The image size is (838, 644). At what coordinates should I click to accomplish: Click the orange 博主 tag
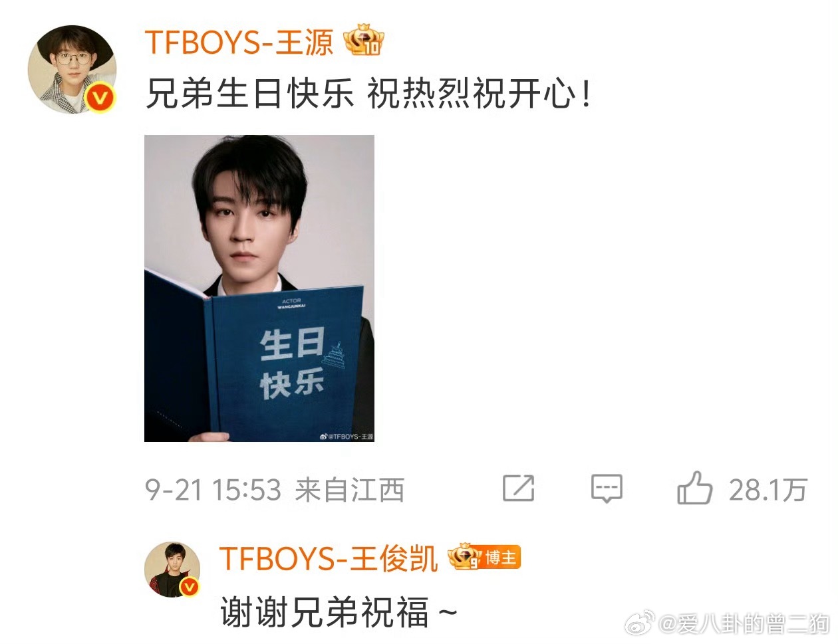coord(501,557)
